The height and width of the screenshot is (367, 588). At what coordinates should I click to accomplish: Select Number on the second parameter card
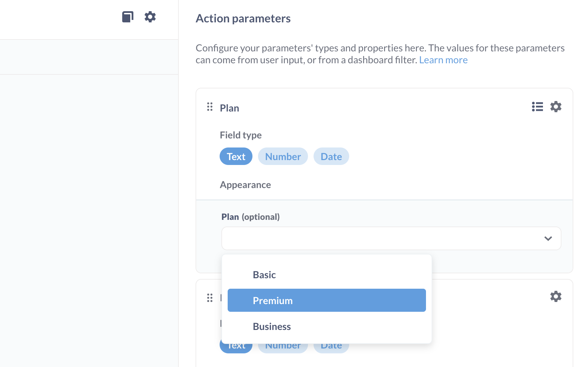283,345
